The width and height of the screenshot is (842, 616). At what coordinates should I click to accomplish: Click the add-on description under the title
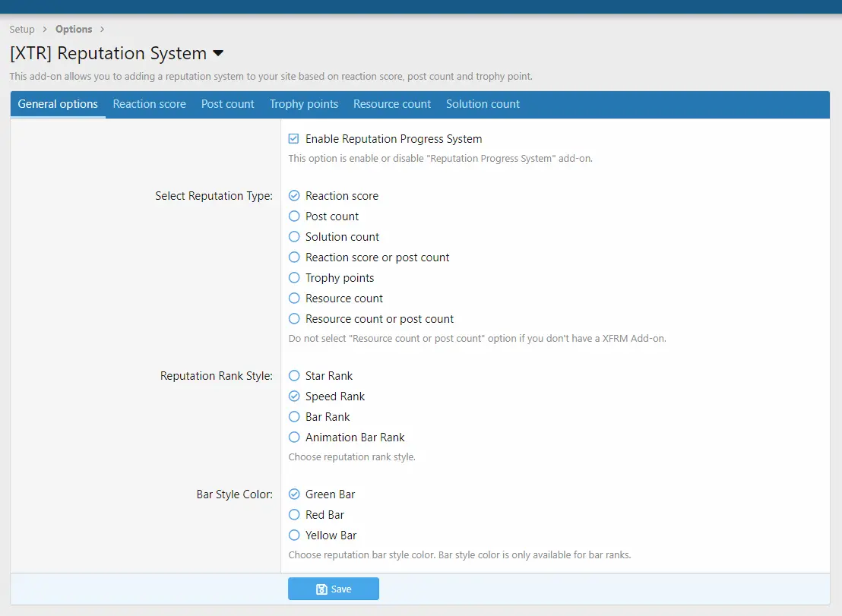(271, 76)
